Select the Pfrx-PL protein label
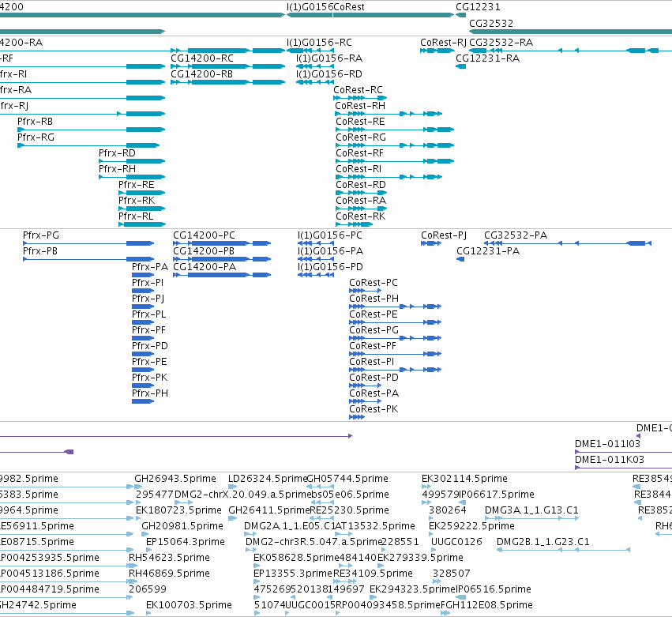 (148, 314)
